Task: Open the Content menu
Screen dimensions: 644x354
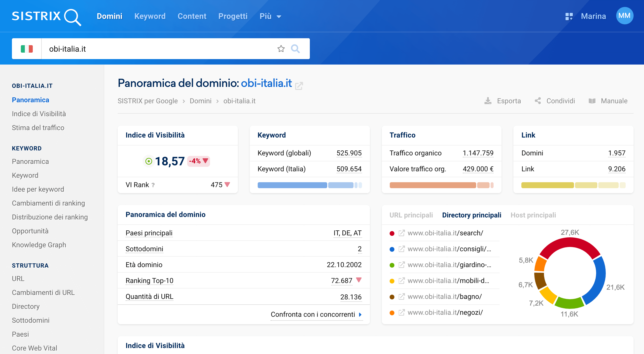Action: [192, 16]
